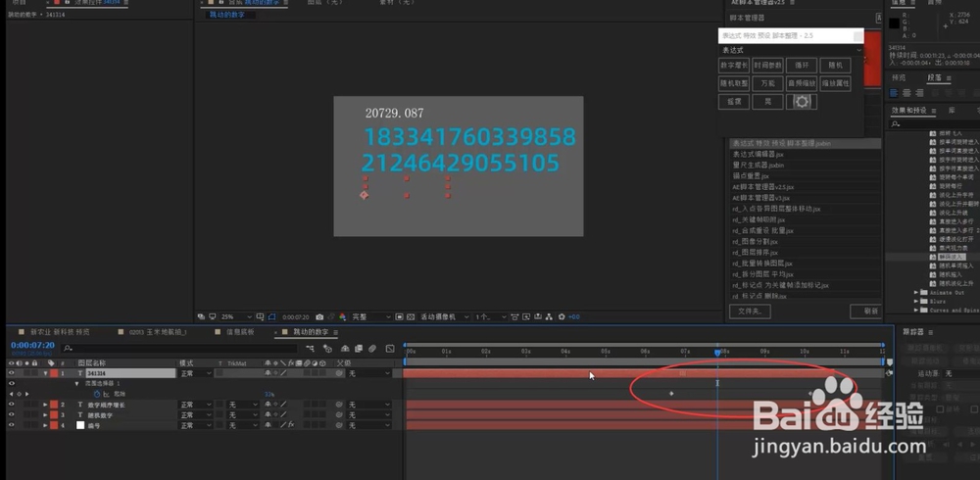Image resolution: width=980 pixels, height=480 pixels.
Task: Open blend mode dropdown for layer 1
Action: (194, 373)
